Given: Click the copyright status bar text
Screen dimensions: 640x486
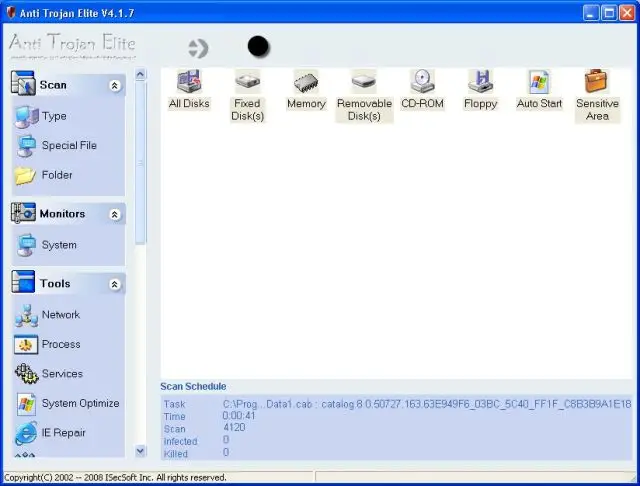Looking at the screenshot, I should (115, 477).
